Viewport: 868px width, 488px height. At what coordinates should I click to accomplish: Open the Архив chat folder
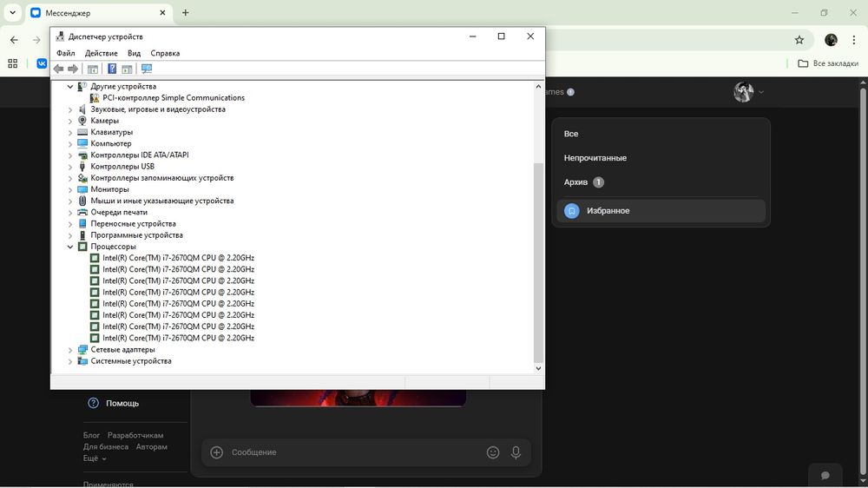661,182
